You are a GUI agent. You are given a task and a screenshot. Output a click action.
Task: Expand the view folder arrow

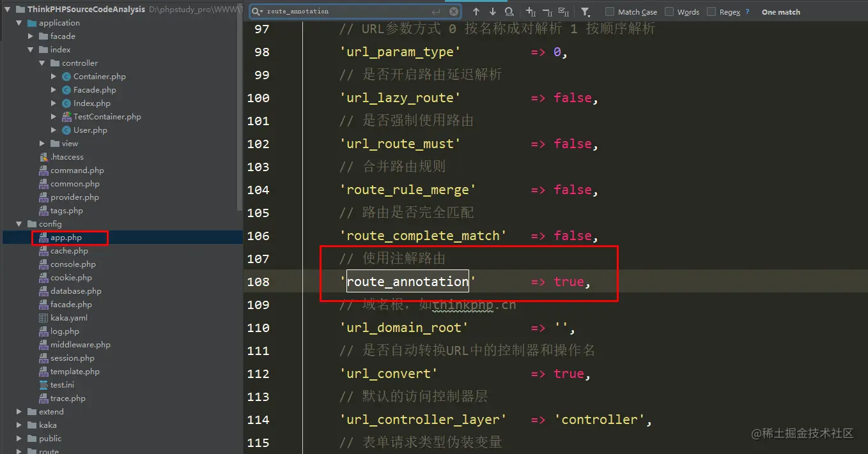[x=42, y=144]
